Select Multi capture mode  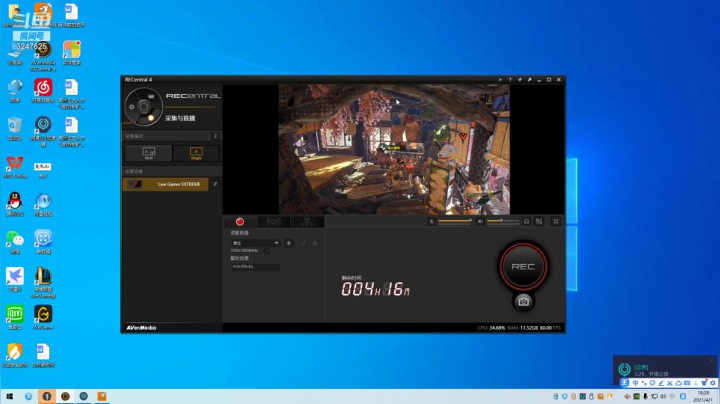[148, 153]
